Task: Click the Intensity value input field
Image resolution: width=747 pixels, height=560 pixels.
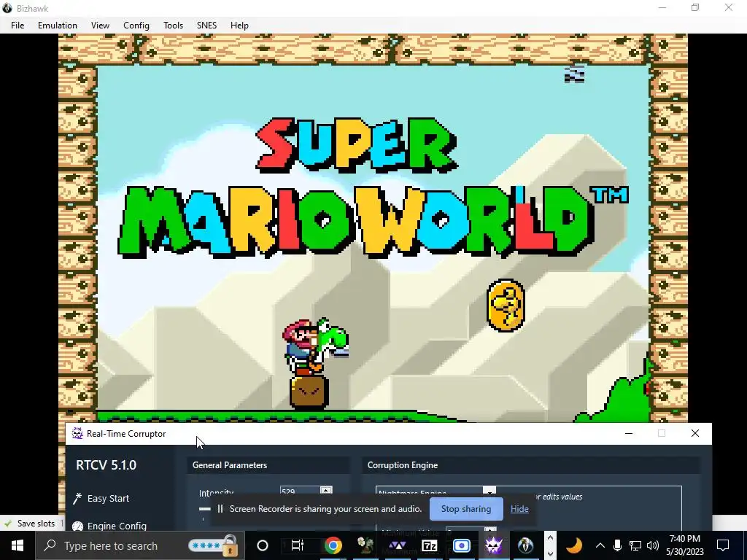Action: pyautogui.click(x=300, y=491)
